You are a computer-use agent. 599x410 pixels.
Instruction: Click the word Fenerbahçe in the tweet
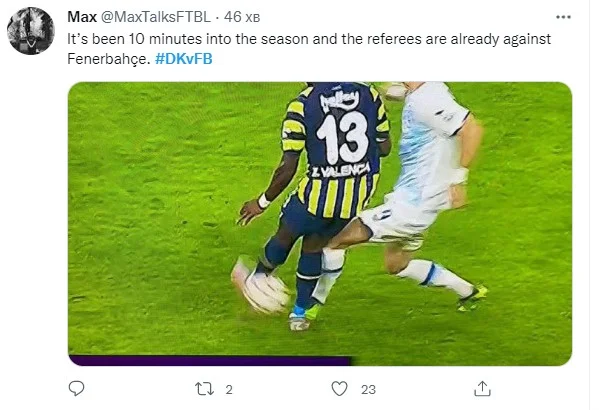tap(107, 59)
